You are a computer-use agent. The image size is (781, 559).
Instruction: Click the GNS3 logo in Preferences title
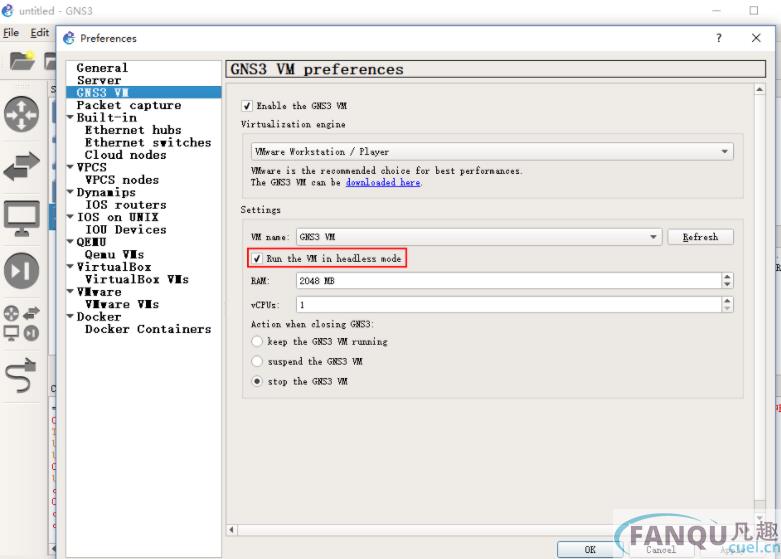coord(69,38)
